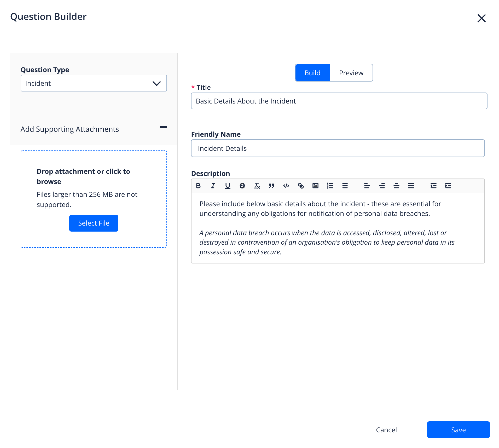Open the Question Type dropdown
The image size is (499, 448).
pyautogui.click(x=94, y=83)
